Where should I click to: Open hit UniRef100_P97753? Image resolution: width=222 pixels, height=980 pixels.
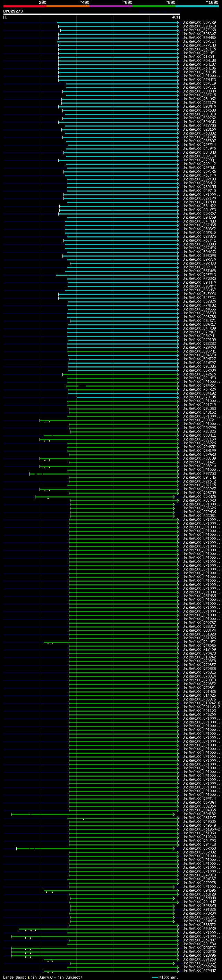(199, 474)
